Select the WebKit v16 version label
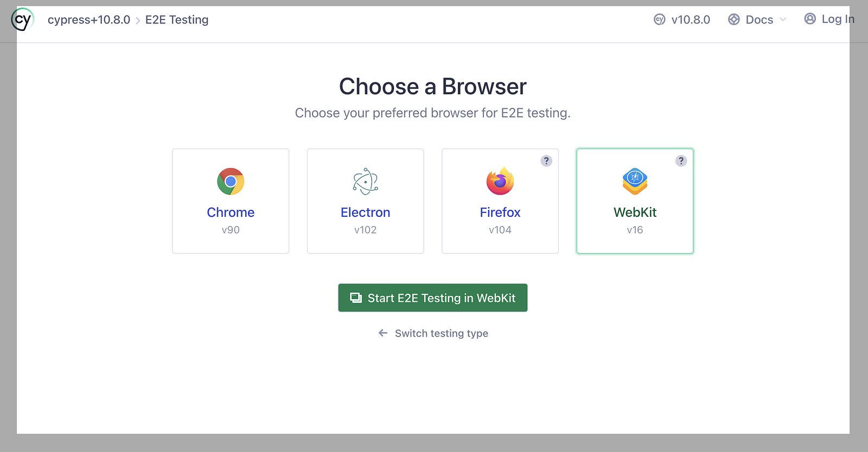This screenshot has height=452, width=868. pyautogui.click(x=635, y=230)
